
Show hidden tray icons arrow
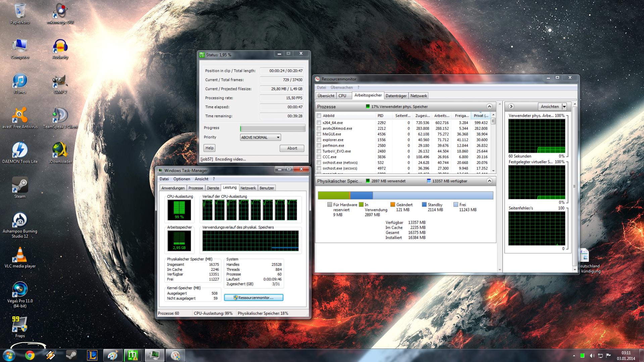(x=574, y=356)
